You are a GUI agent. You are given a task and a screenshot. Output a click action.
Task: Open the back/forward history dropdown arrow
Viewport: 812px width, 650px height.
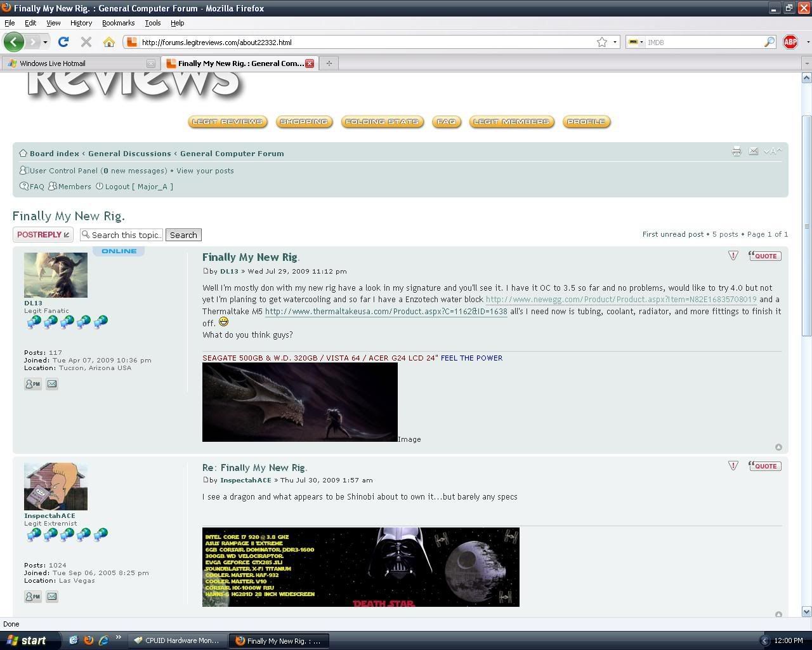(45, 42)
